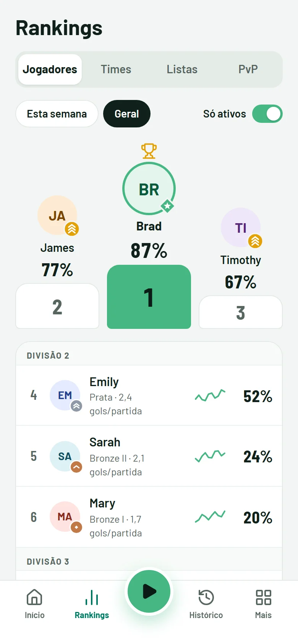Viewport: 298px width, 644px height.
Task: Open the Histórico clock icon
Action: tap(206, 597)
